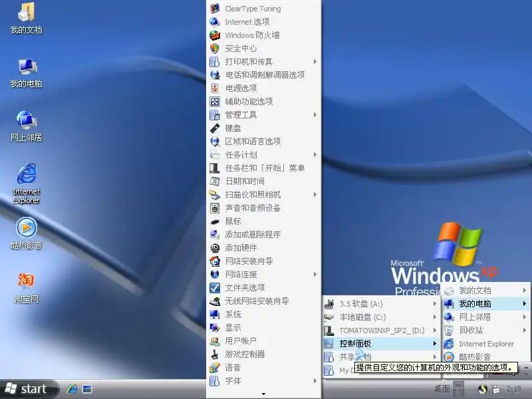The image size is (532, 399).
Task: Click the Windows 防火墙 brick wall icon
Action: [x=215, y=35]
